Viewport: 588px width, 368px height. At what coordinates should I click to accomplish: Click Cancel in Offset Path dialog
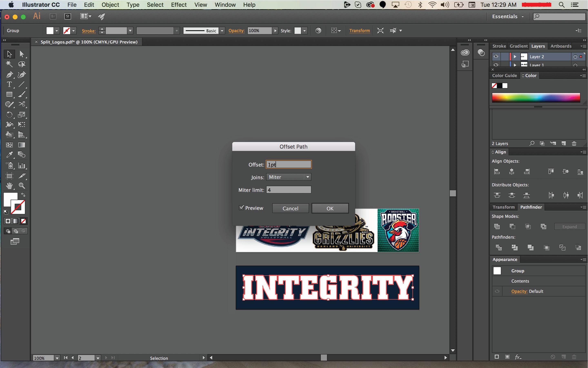tap(290, 208)
